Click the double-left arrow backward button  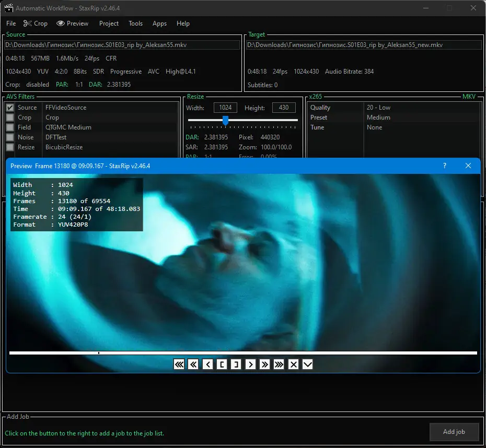point(193,364)
